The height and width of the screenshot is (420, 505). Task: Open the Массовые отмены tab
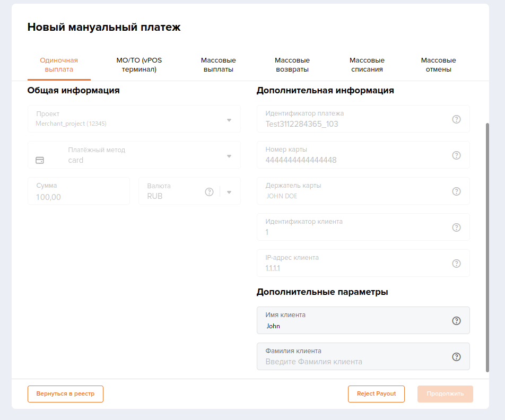tap(438, 65)
